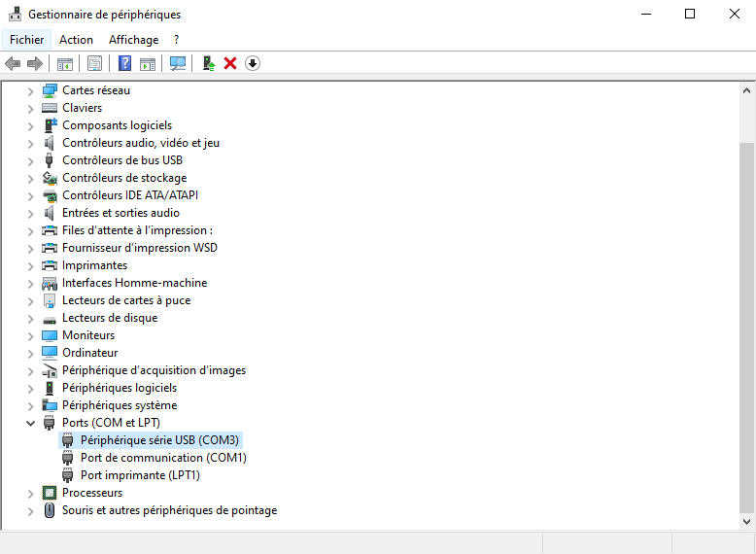This screenshot has height=554, width=756.
Task: Open the Action menu
Action: tap(76, 40)
